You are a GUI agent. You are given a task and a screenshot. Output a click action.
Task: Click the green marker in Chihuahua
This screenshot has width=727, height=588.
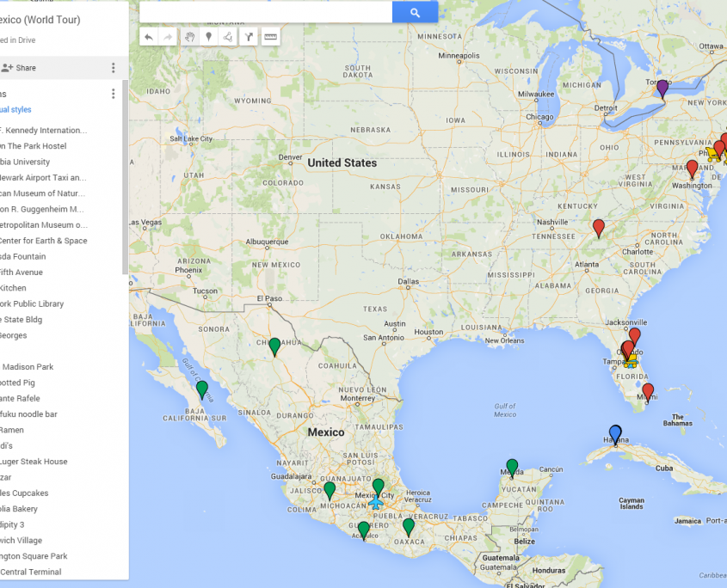point(274,346)
